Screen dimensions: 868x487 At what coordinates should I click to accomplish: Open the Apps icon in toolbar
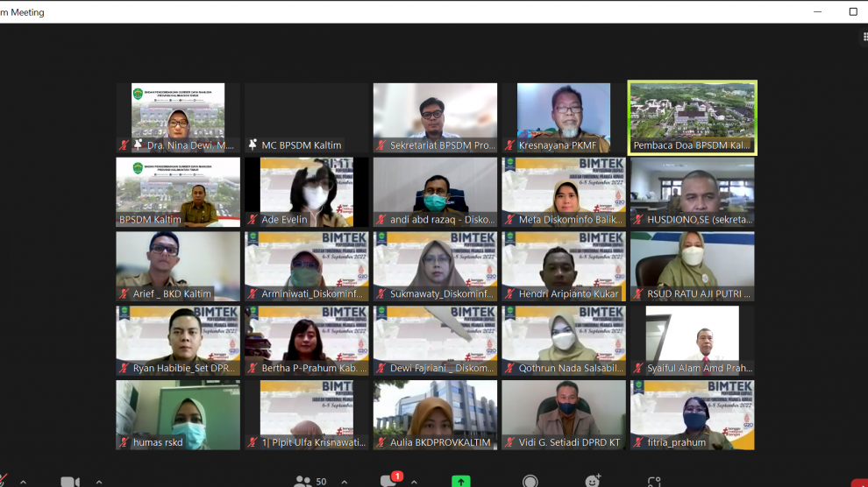click(654, 482)
